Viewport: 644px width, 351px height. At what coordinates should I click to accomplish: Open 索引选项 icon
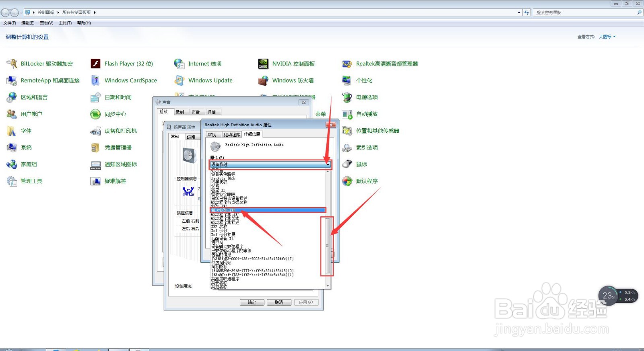(x=347, y=148)
